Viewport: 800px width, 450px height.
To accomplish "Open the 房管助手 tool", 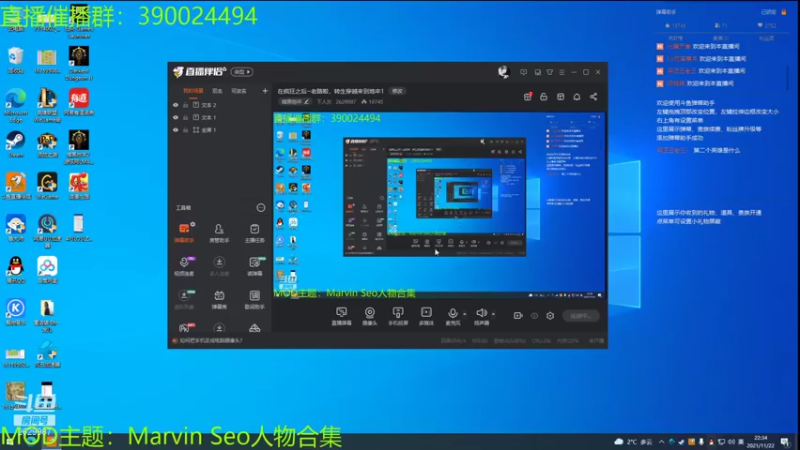I will (219, 233).
